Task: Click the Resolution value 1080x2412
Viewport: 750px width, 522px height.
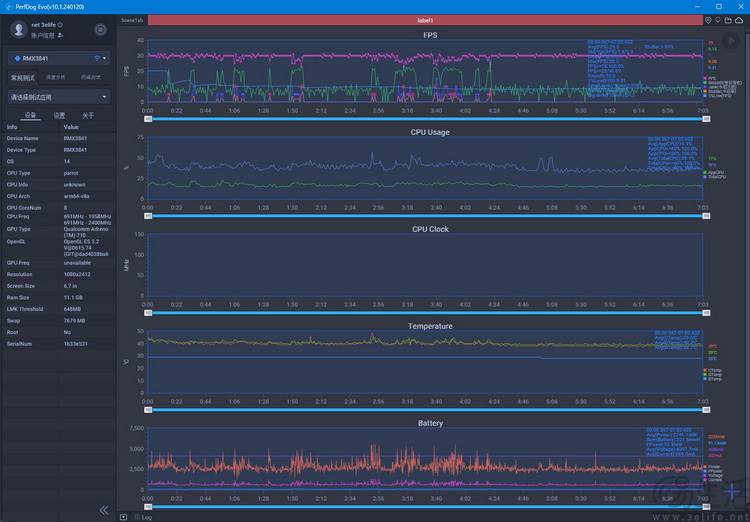Action: pyautogui.click(x=76, y=275)
